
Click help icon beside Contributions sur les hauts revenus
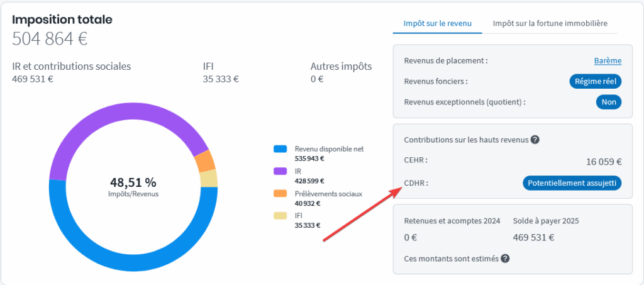[x=535, y=140]
